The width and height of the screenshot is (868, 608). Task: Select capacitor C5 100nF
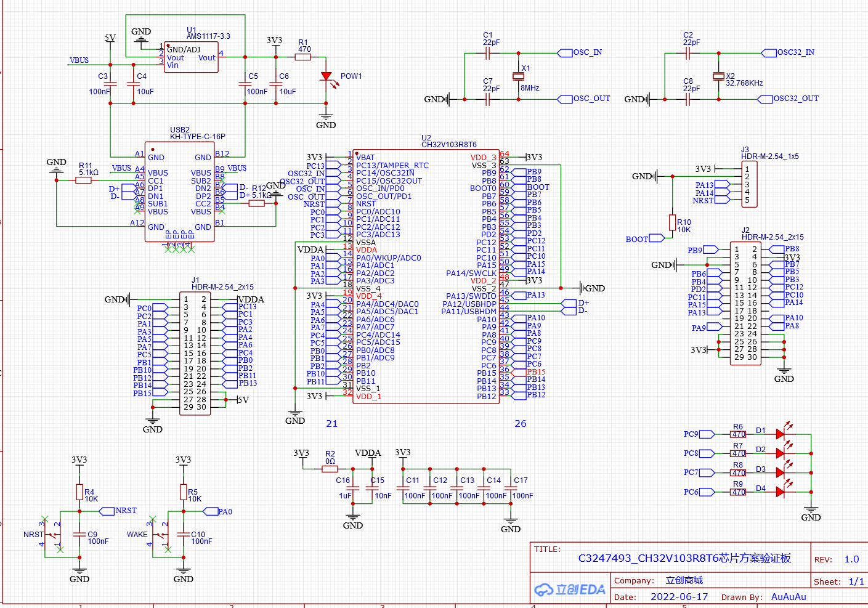tap(245, 84)
